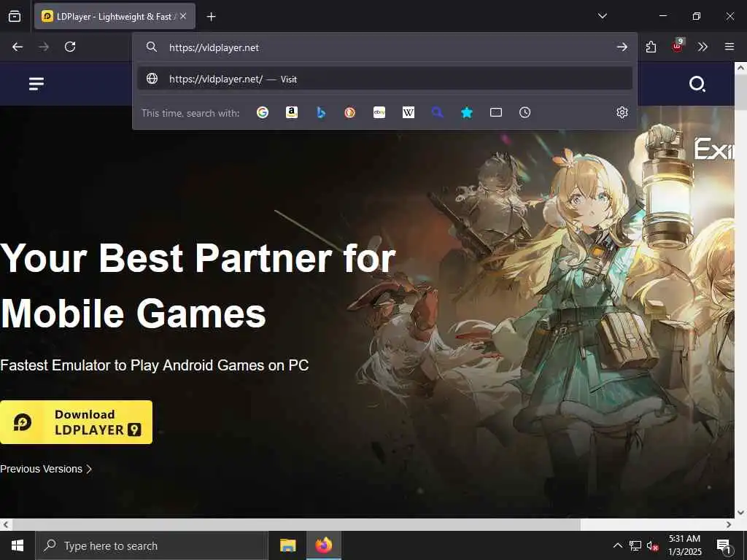Search bookmarks using the star icon
The width and height of the screenshot is (747, 560).
[x=467, y=112]
